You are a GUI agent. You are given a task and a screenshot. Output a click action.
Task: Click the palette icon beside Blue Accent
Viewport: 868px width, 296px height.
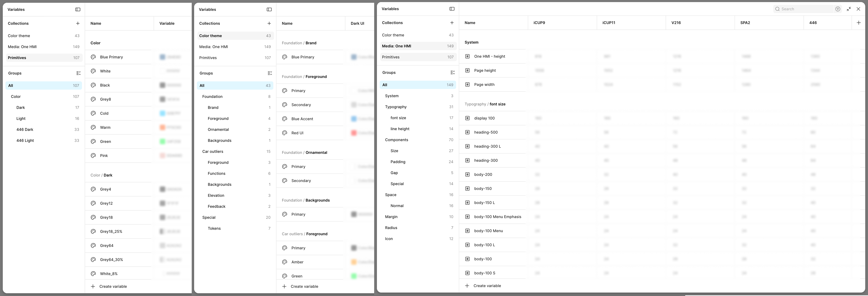pos(285,119)
